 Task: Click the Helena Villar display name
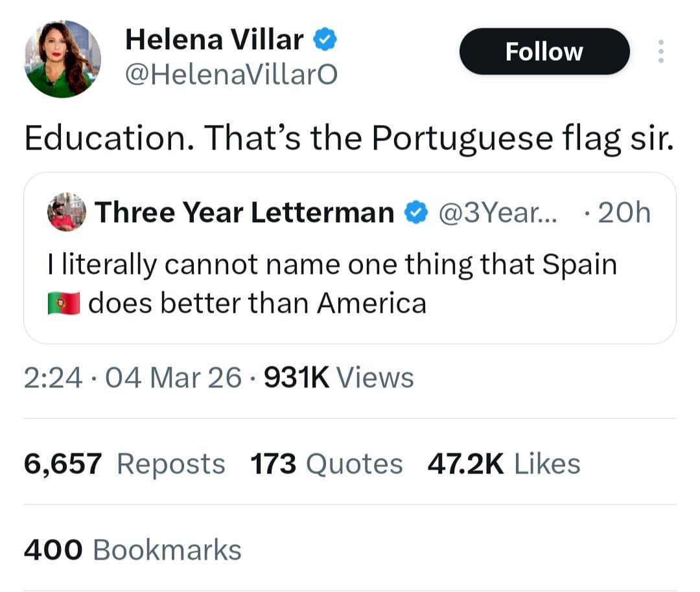tap(214, 40)
